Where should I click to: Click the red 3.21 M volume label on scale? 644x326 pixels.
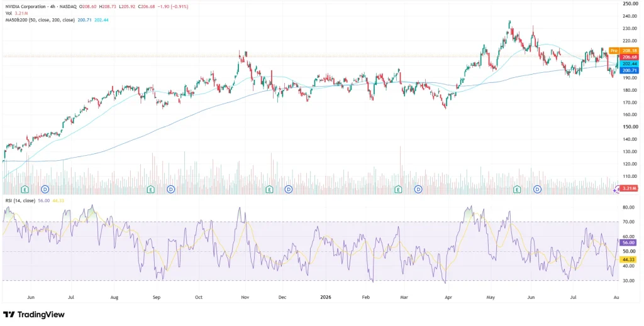coord(629,188)
